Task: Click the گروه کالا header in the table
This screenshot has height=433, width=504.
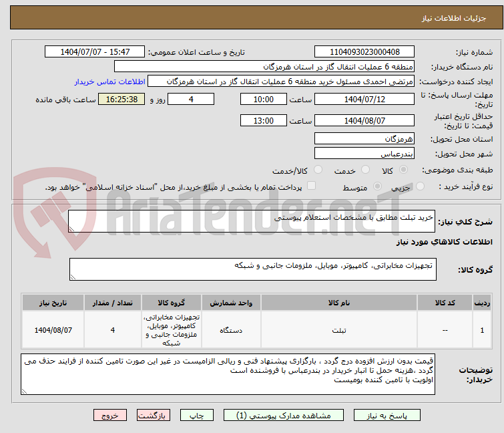Action: pos(172,303)
